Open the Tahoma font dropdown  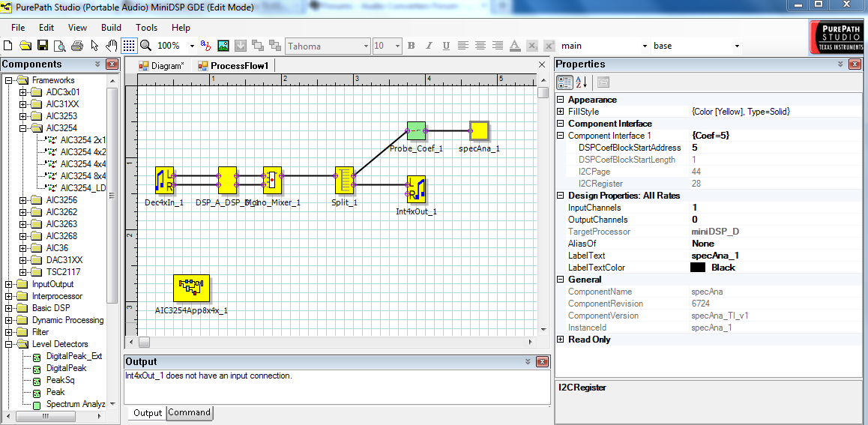(x=365, y=46)
